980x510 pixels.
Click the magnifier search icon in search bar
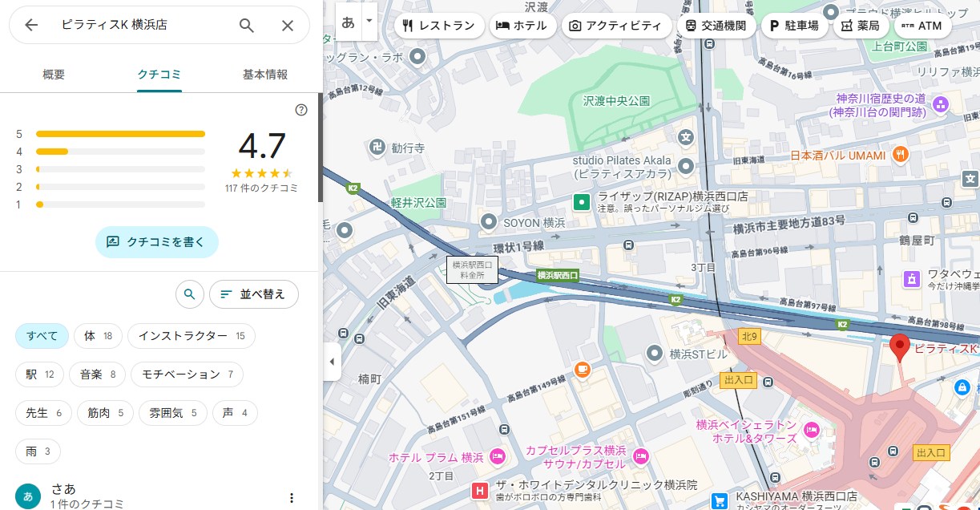247,25
